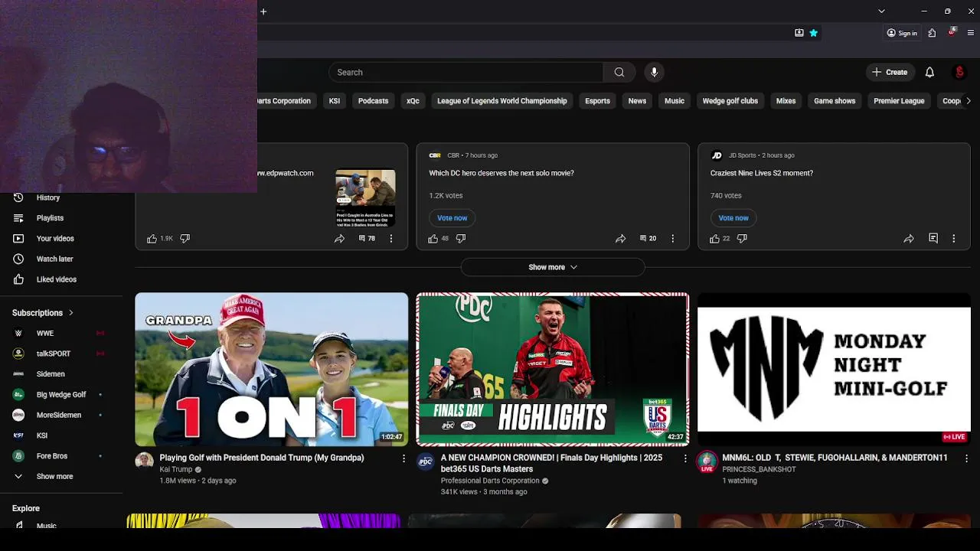Filter by Wedge golf clubs chip
This screenshot has width=980, height=551.
pyautogui.click(x=730, y=101)
